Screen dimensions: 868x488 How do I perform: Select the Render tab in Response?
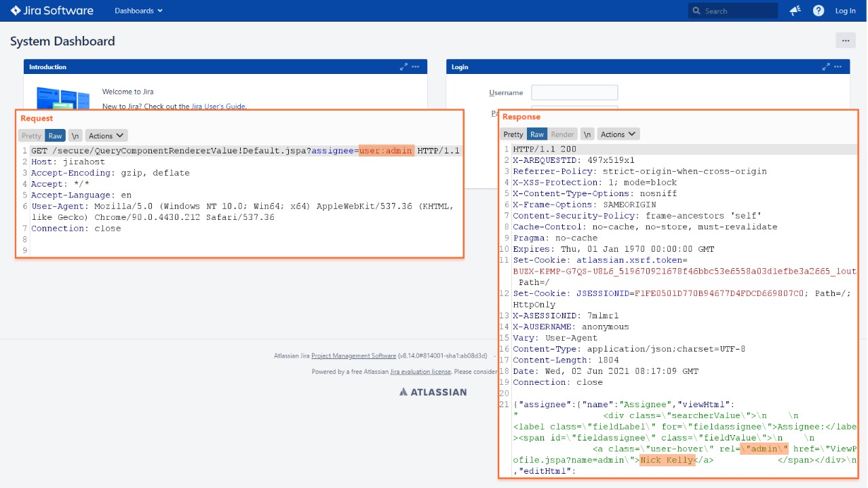pos(562,134)
